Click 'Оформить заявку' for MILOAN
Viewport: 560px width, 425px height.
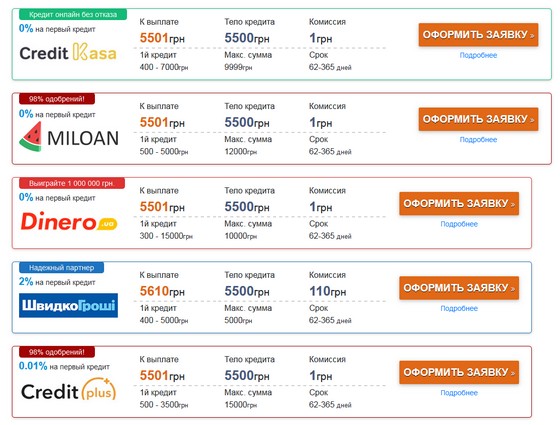478,119
